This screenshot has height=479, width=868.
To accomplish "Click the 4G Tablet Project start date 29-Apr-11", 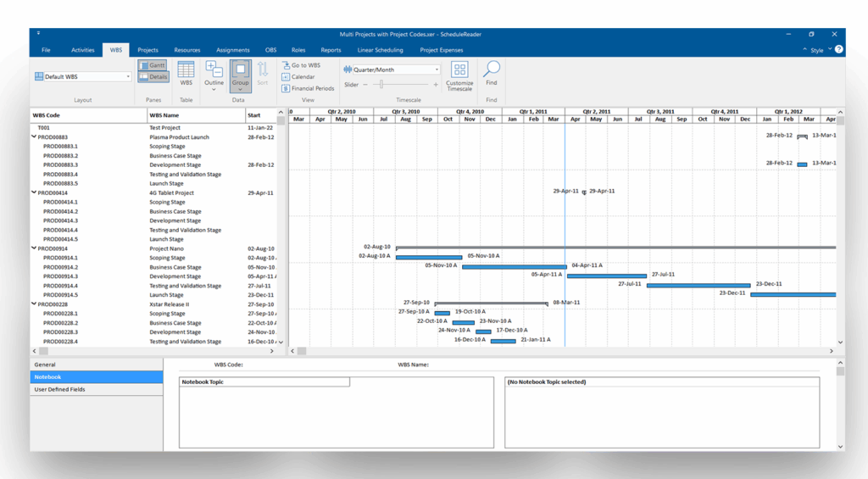I will (260, 193).
